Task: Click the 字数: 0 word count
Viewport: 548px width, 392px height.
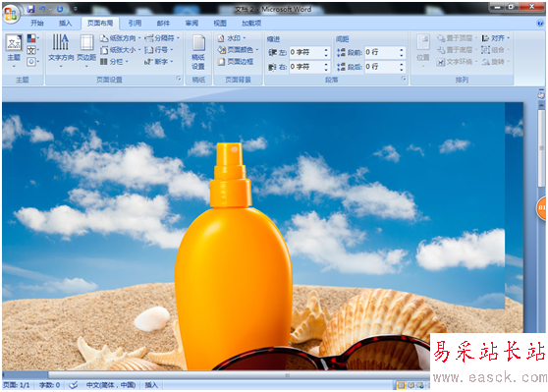Action: [50, 385]
